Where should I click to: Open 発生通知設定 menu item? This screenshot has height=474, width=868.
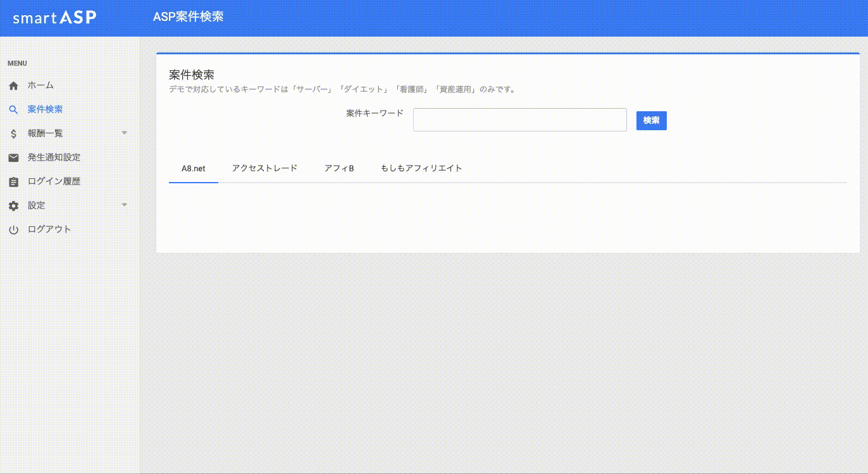pyautogui.click(x=54, y=157)
